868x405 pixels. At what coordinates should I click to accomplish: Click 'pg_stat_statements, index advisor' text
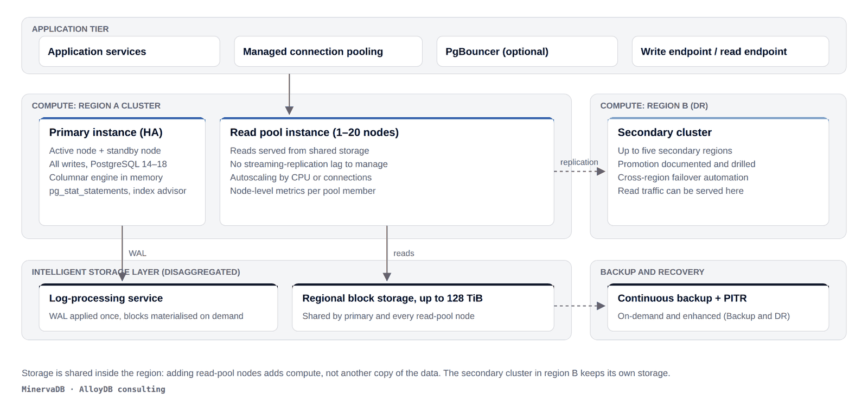(118, 191)
